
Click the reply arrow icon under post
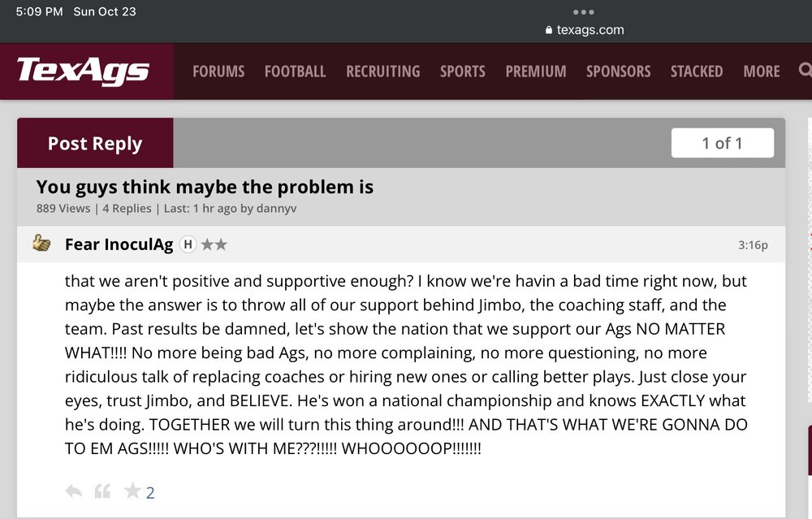tap(73, 491)
